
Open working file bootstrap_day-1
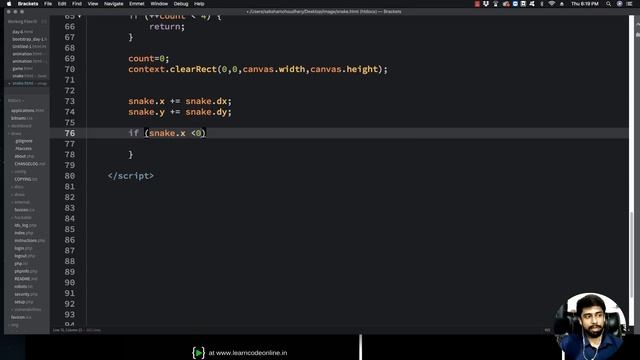point(29,39)
